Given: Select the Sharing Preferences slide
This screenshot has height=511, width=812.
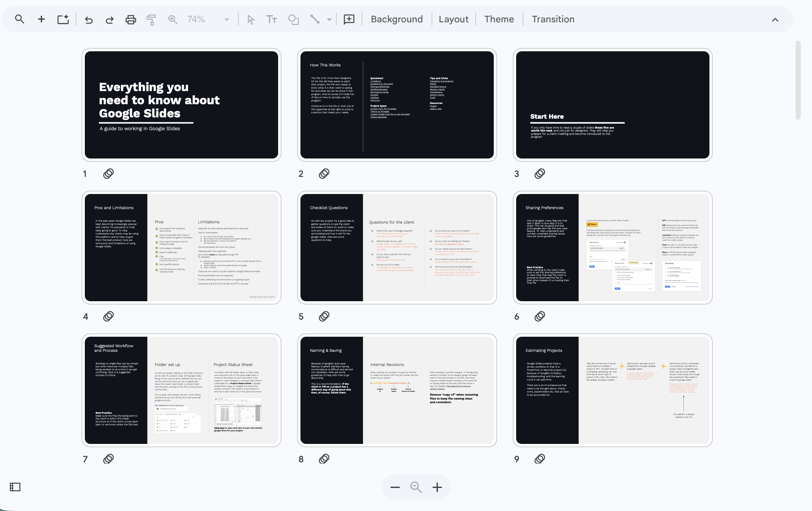Looking at the screenshot, I should click(x=613, y=248).
